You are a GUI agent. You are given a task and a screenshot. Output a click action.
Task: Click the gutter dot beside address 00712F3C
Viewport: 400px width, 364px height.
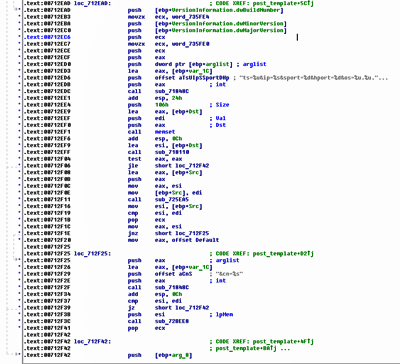click(19, 321)
